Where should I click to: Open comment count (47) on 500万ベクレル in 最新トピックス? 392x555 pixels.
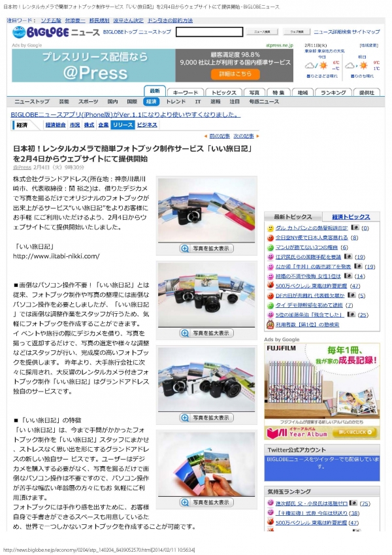[355, 286]
